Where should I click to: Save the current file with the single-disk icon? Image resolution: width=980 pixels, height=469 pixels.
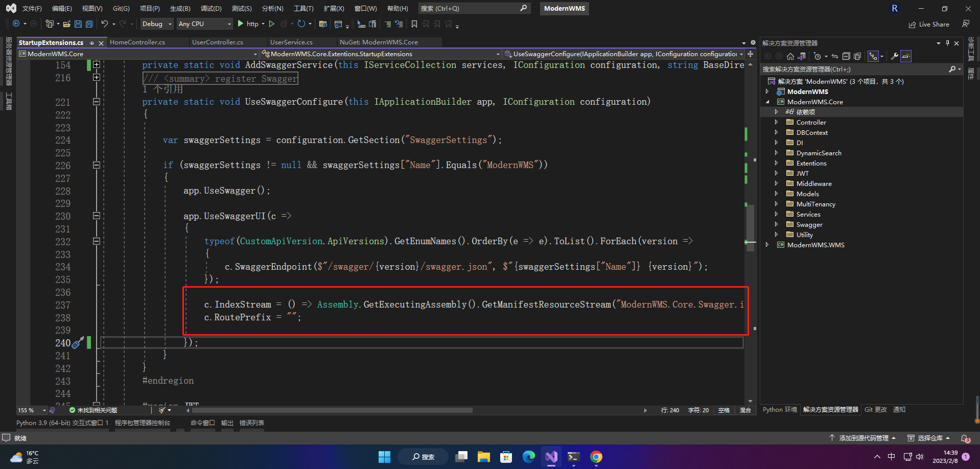[x=78, y=24]
